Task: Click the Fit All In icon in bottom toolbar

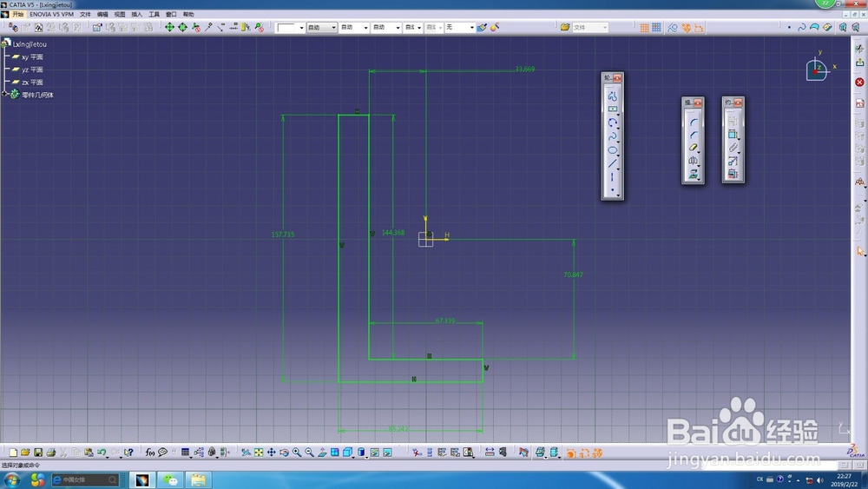Action: click(259, 453)
